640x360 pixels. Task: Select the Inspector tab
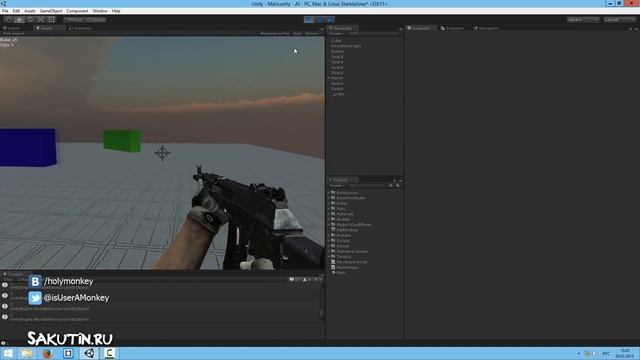point(420,28)
